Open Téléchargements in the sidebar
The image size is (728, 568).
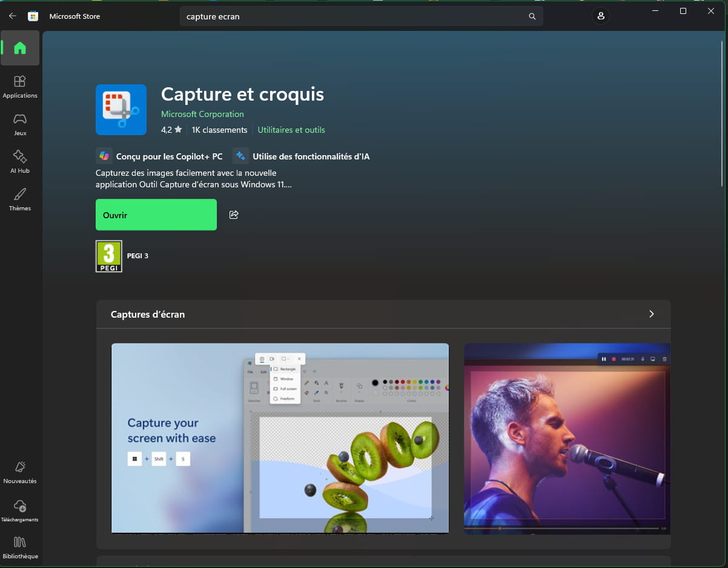pos(20,510)
